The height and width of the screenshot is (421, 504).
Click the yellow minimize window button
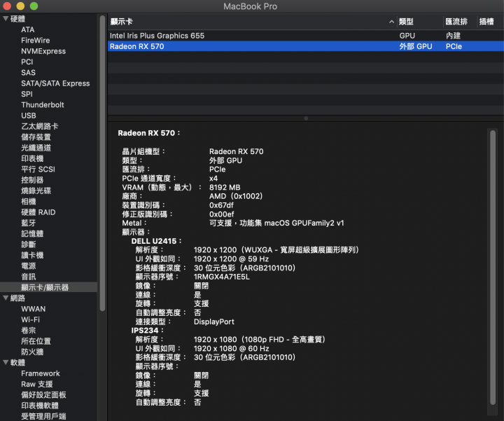[20, 6]
